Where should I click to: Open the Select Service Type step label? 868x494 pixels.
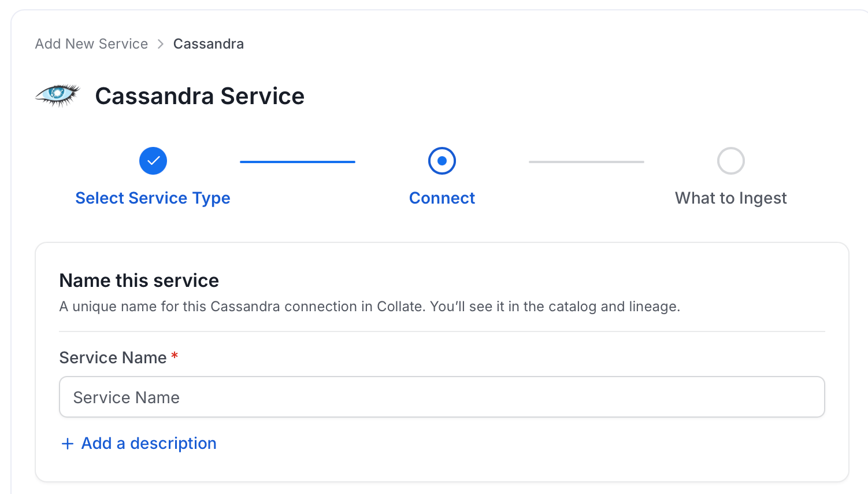point(153,198)
